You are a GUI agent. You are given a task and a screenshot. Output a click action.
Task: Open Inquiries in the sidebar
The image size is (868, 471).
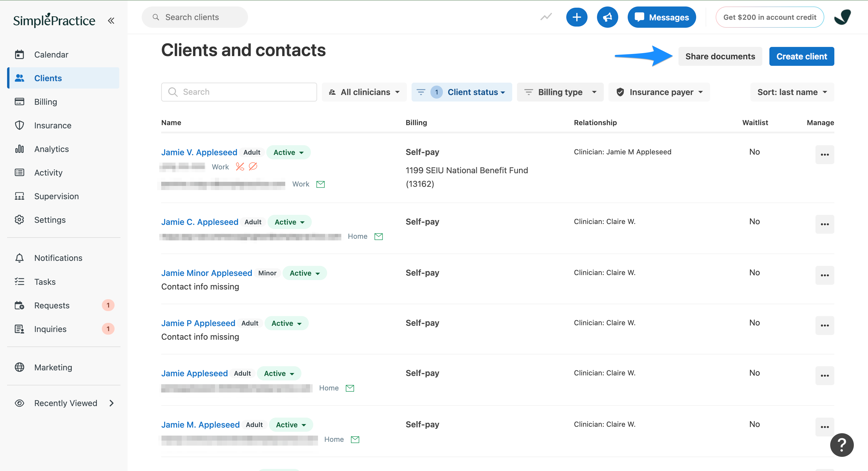click(x=63, y=329)
